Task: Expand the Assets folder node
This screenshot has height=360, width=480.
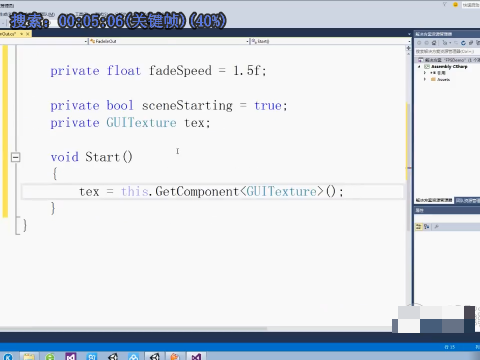Action: [x=425, y=79]
